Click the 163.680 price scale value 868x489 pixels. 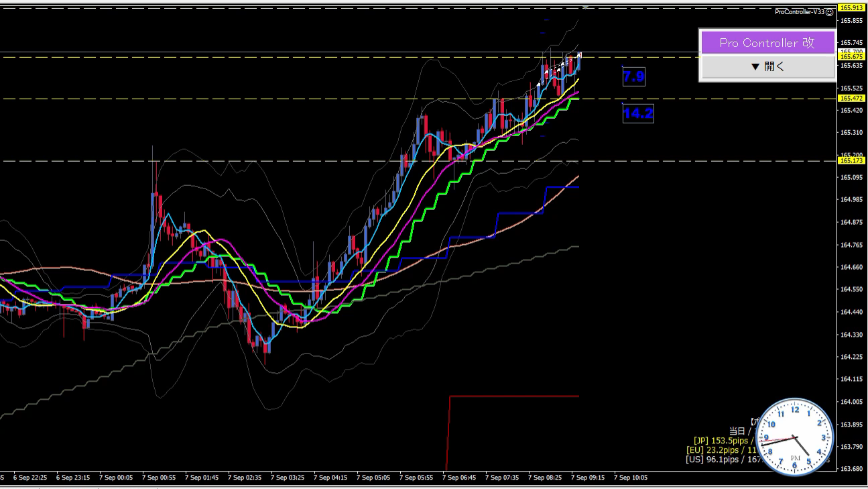pyautogui.click(x=851, y=469)
